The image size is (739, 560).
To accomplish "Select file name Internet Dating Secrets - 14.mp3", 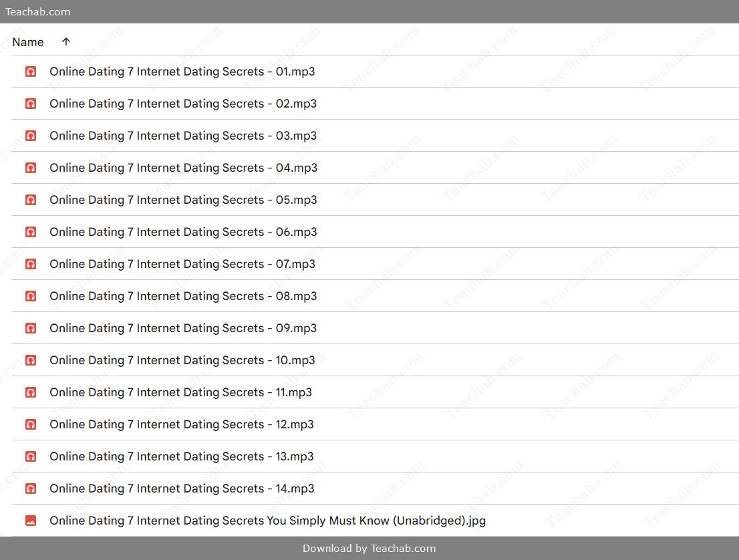I will pyautogui.click(x=182, y=488).
